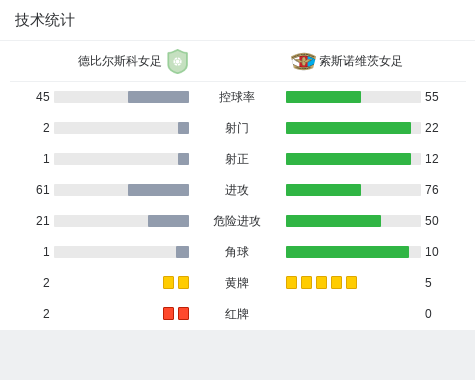This screenshot has width=475, height=380.
Task: Open the 索斯诺维茨女足 team name link
Action: pyautogui.click(x=361, y=61)
